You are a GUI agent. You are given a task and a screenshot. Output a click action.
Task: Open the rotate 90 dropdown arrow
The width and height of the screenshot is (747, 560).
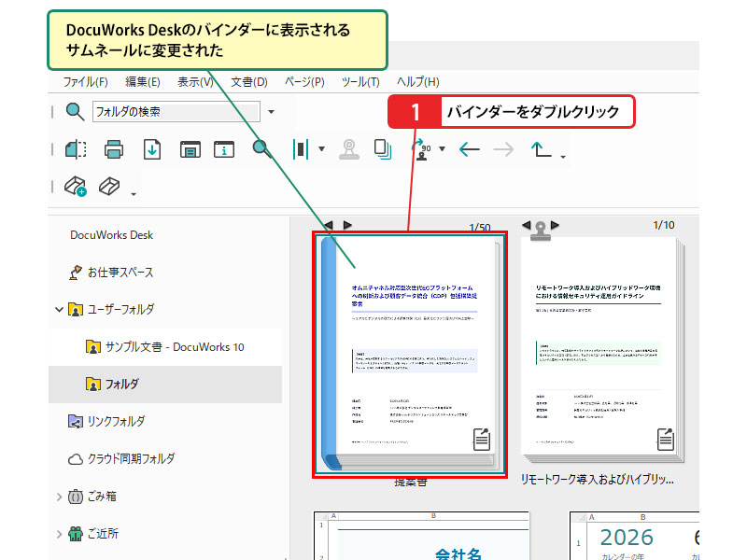pyautogui.click(x=442, y=149)
